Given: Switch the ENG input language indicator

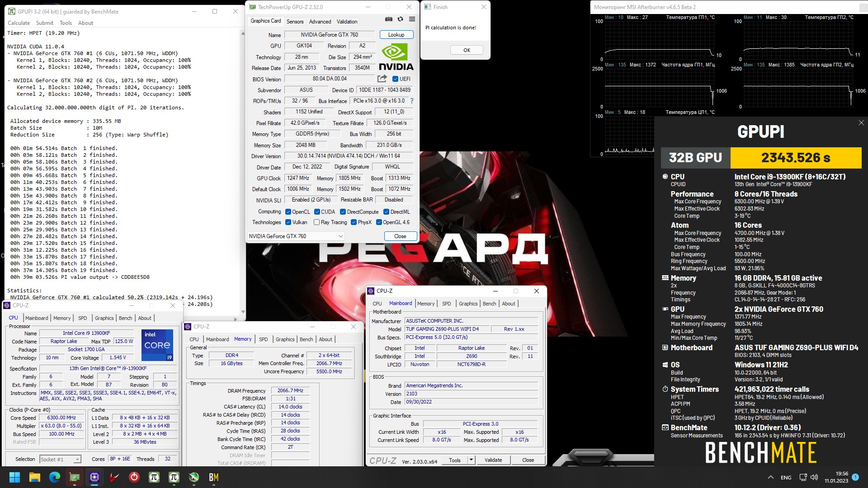Looking at the screenshot, I should point(786,478).
